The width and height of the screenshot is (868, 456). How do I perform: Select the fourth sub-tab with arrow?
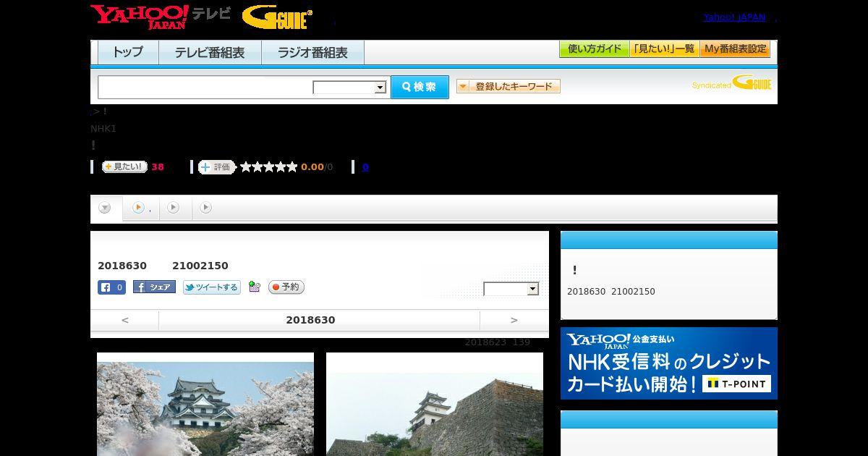pyautogui.click(x=206, y=208)
